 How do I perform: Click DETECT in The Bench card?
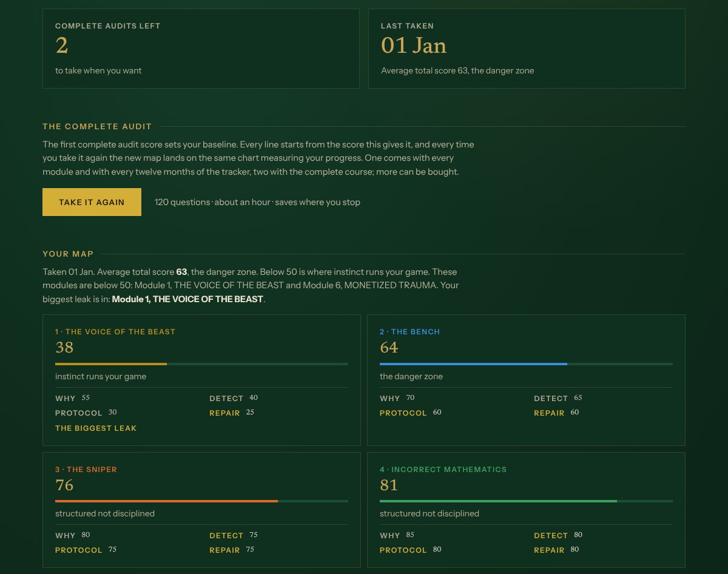click(551, 399)
